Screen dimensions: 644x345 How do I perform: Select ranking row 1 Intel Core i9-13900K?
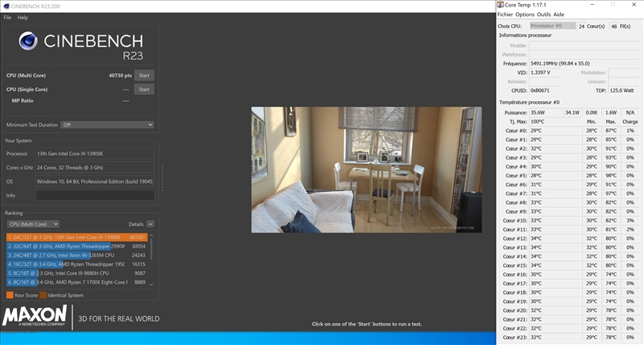coord(76,237)
